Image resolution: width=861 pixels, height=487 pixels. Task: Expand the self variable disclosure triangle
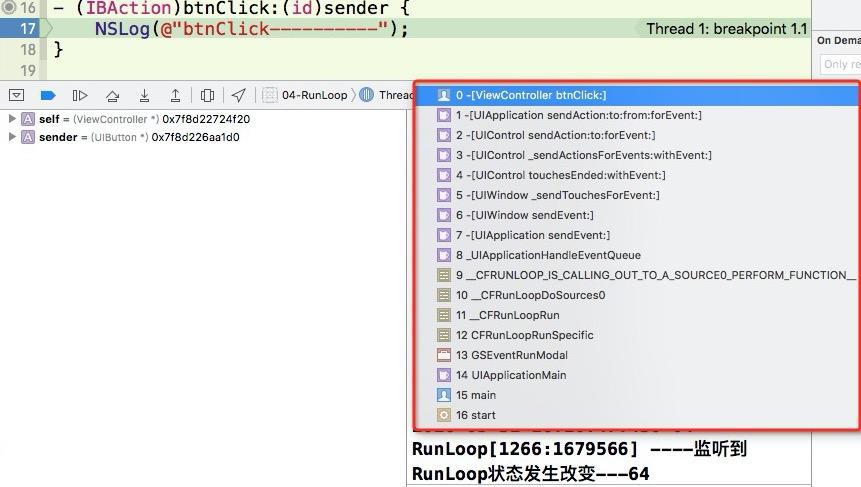(12, 119)
